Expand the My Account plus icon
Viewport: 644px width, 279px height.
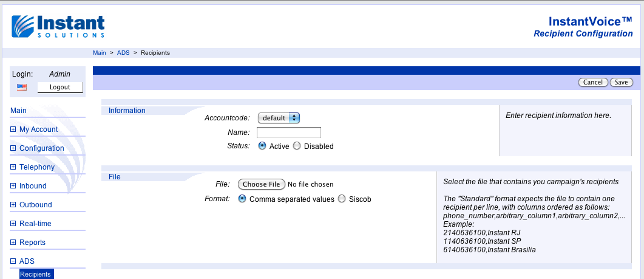13,129
